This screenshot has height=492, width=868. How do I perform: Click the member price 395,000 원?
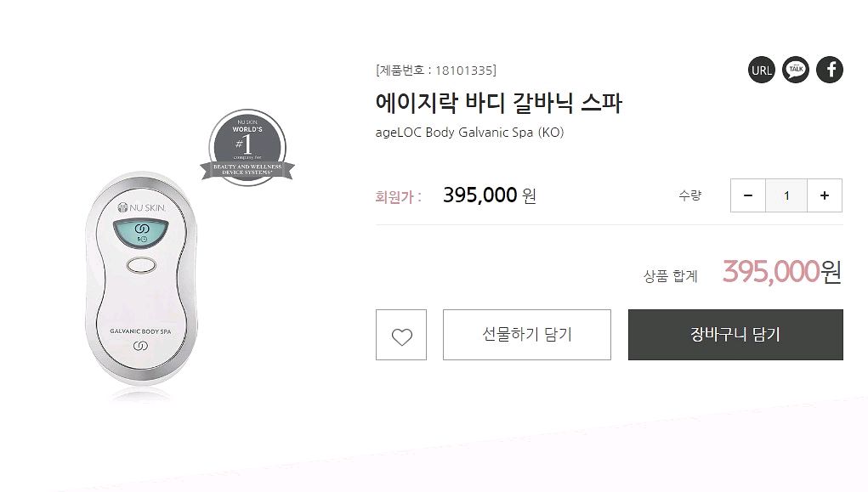click(x=489, y=195)
